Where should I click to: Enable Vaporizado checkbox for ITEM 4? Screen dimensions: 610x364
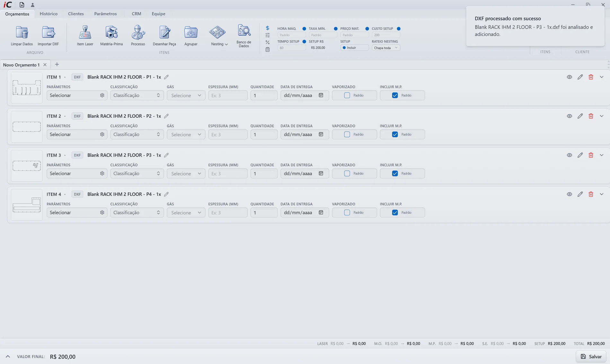coord(347,213)
